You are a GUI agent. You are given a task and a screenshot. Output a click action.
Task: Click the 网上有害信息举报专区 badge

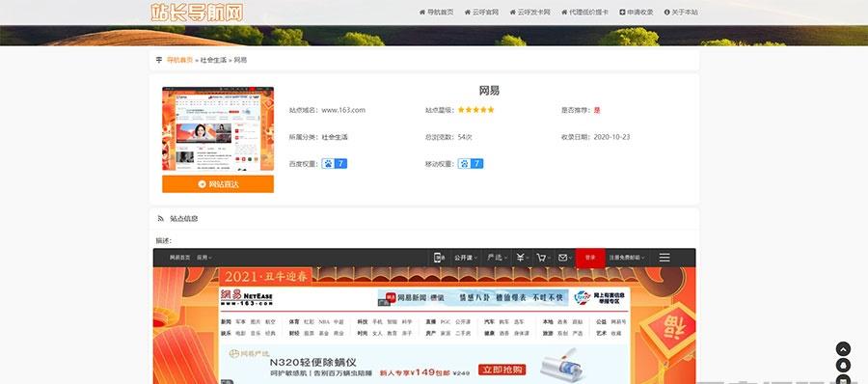600,298
